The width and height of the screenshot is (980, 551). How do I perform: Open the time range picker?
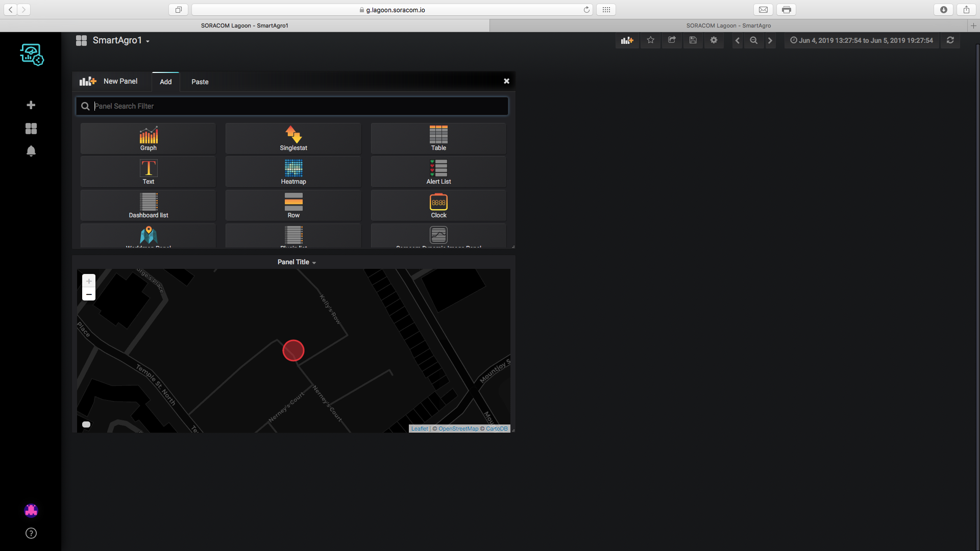[x=861, y=40]
